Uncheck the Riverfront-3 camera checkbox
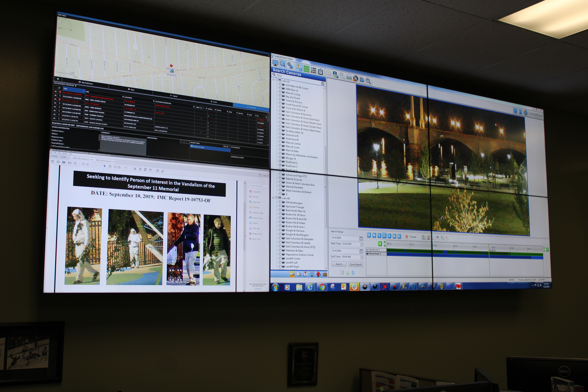 [x=280, y=165]
